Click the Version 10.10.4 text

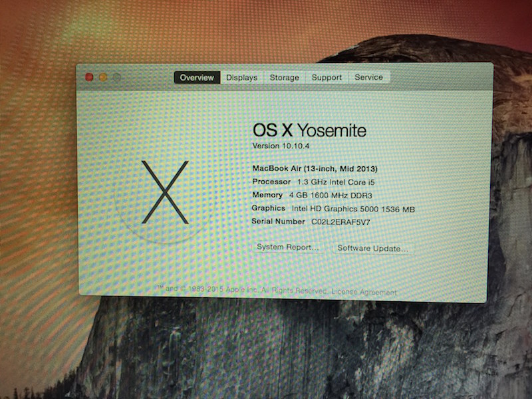(281, 146)
